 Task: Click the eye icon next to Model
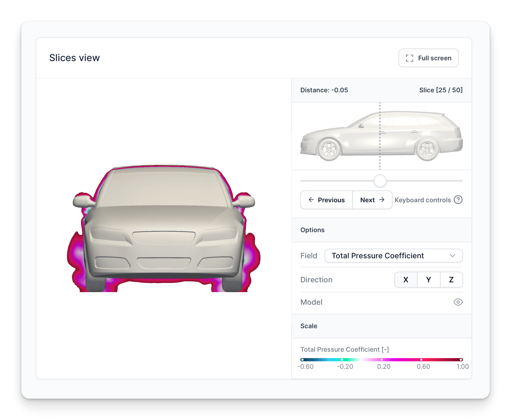(458, 302)
